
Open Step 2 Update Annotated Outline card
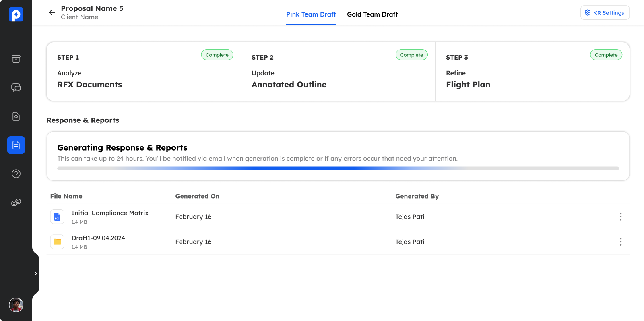point(338,72)
